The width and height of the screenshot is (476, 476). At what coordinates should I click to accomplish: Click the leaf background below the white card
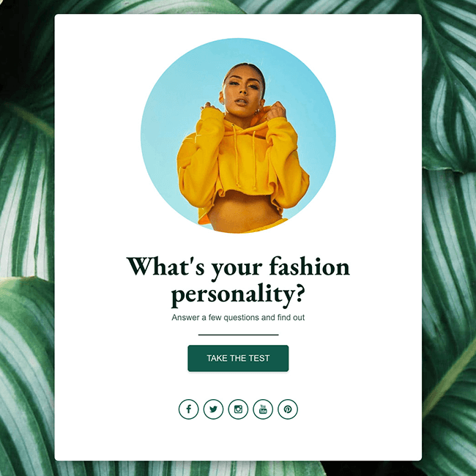coord(238,469)
